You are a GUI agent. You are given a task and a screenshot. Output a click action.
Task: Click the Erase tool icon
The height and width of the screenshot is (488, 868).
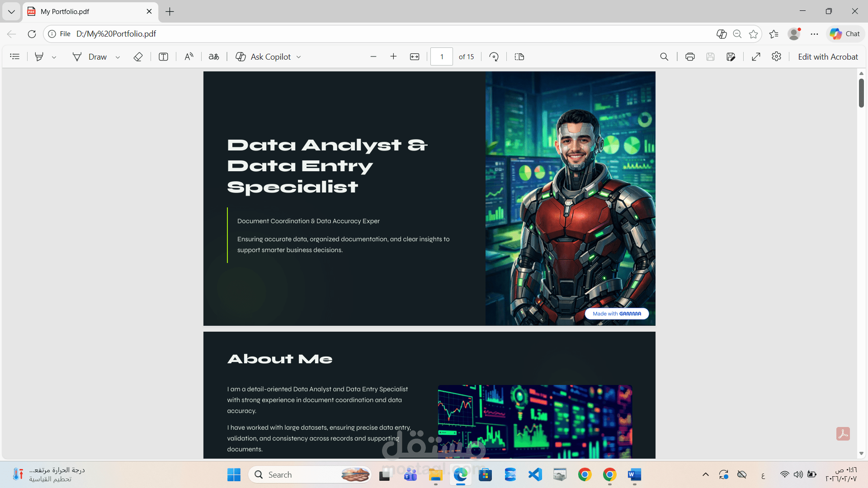tap(138, 57)
